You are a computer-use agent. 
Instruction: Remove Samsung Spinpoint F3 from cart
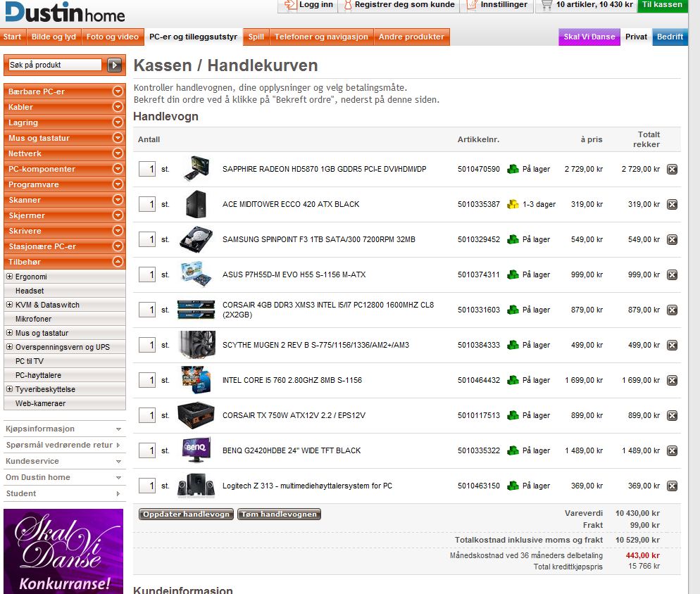(672, 240)
